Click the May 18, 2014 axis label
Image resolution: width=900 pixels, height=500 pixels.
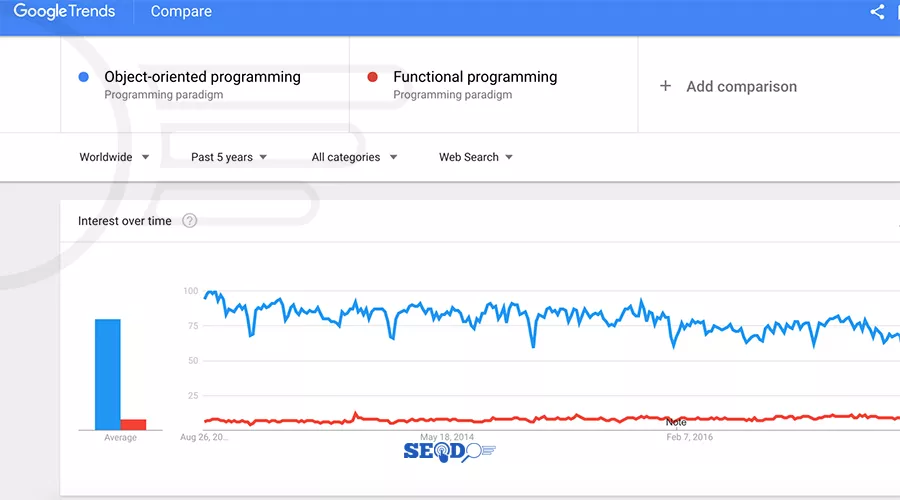(447, 437)
